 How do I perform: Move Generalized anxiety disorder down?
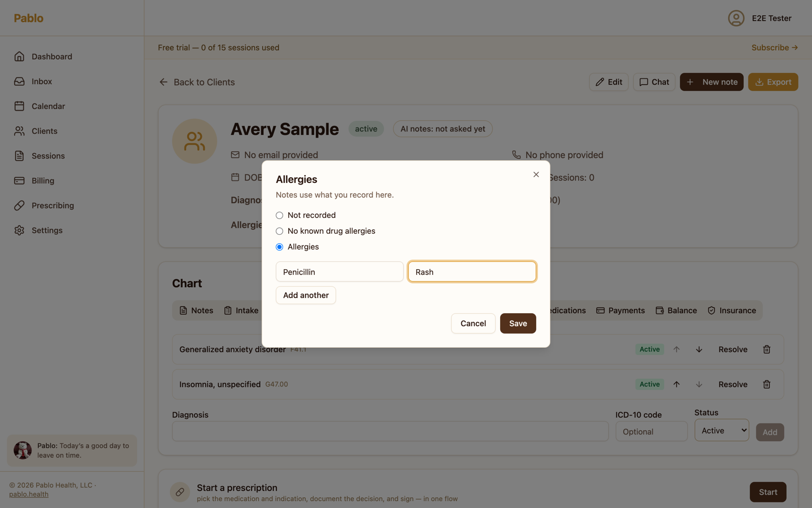[x=699, y=349]
